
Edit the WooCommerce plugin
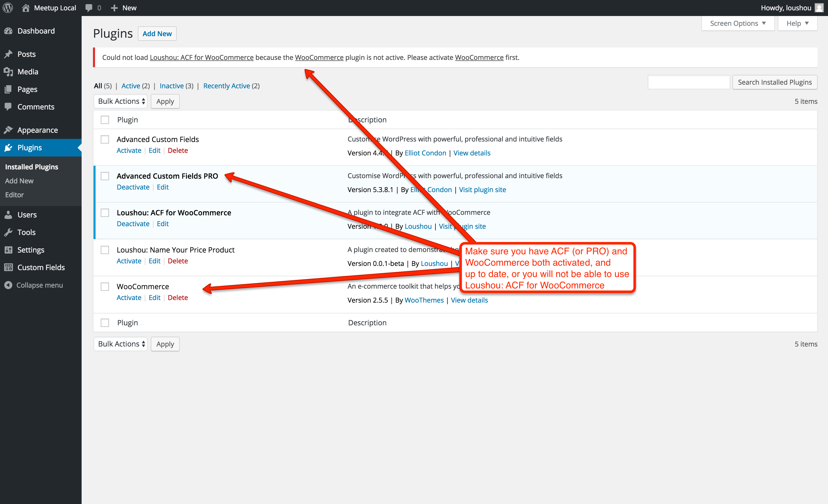tap(155, 298)
